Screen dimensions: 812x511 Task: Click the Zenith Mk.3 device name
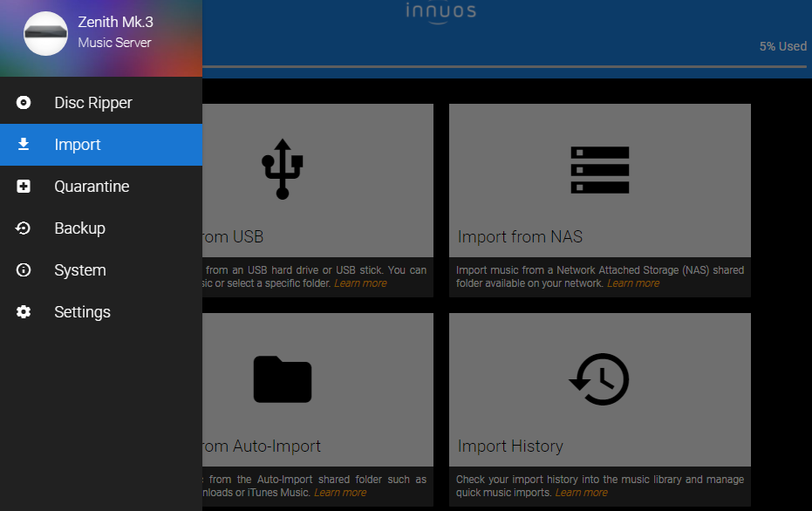click(x=115, y=22)
